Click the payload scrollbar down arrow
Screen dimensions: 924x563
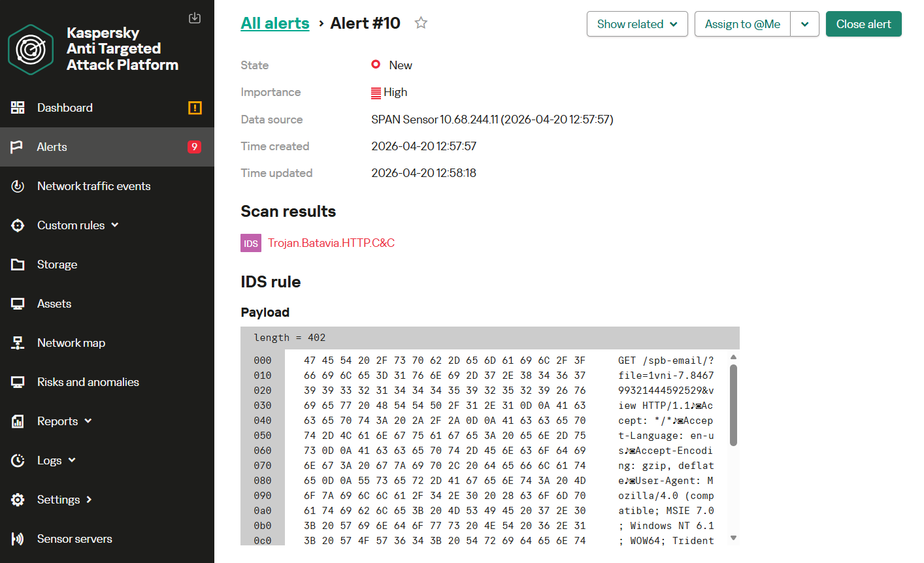coord(733,538)
